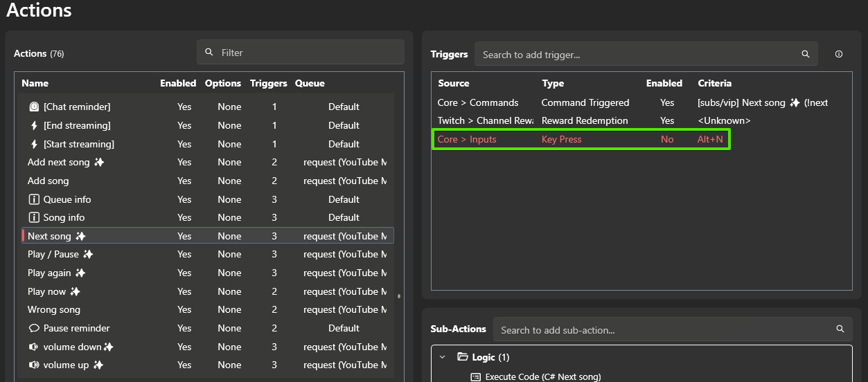Select the Reward Redemption trigger row
Screen dimensions: 868x382
pos(585,120)
